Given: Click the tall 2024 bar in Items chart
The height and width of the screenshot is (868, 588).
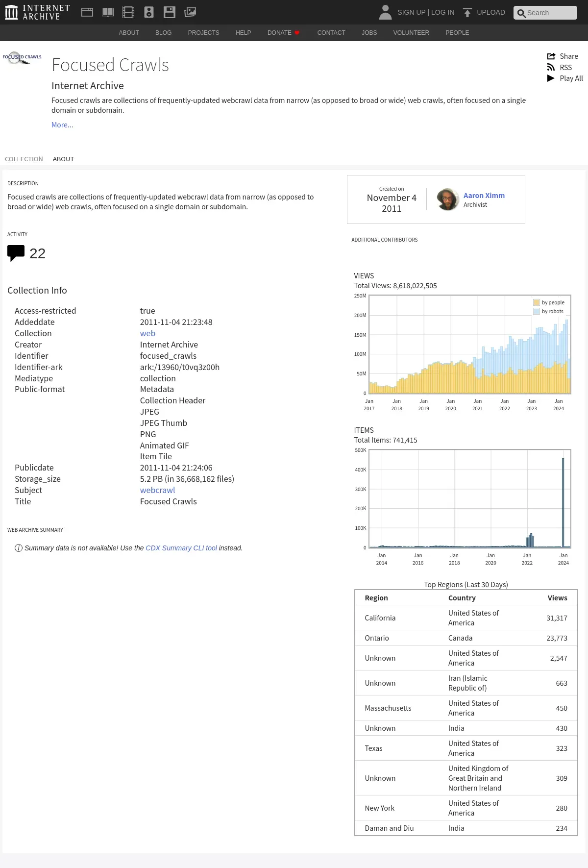Looking at the screenshot, I should [563, 502].
